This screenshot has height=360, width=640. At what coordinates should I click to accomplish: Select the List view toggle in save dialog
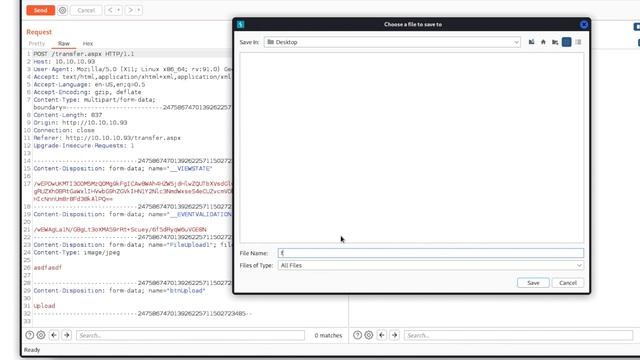click(x=567, y=42)
